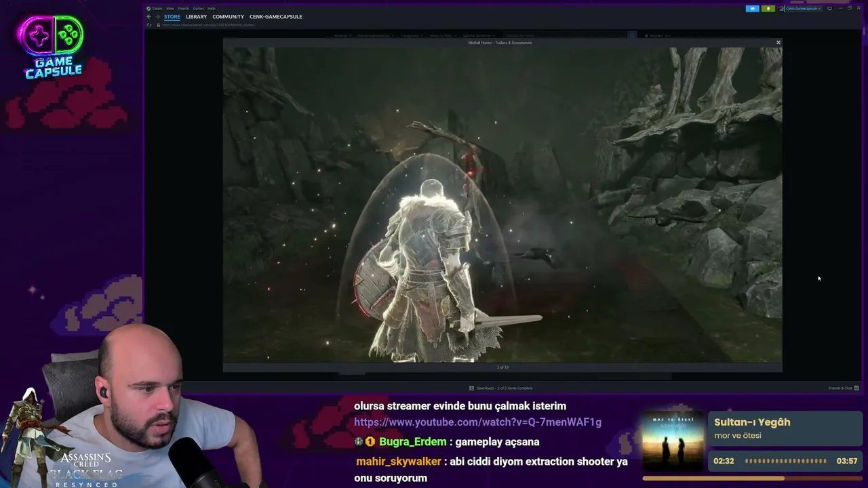868x488 pixels.
Task: Click the Game Capsule logo
Action: coord(53,47)
